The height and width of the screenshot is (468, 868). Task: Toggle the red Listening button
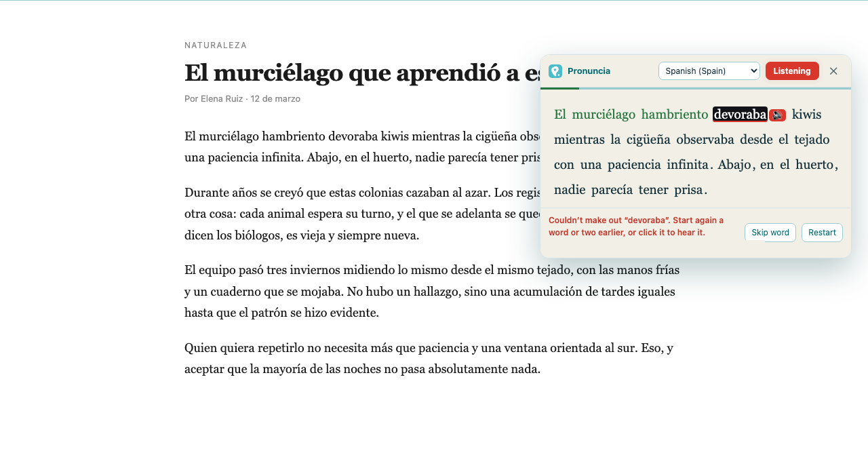792,71
